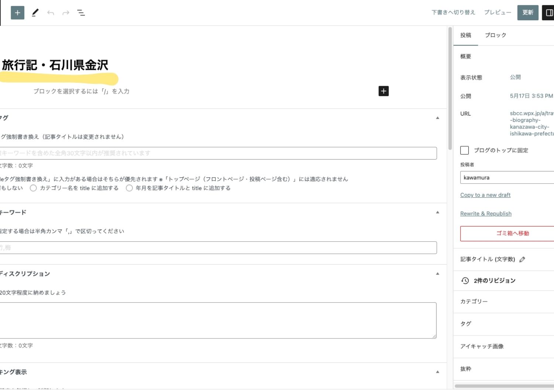Select カテゴリー名を title に追加する radio

[33, 188]
